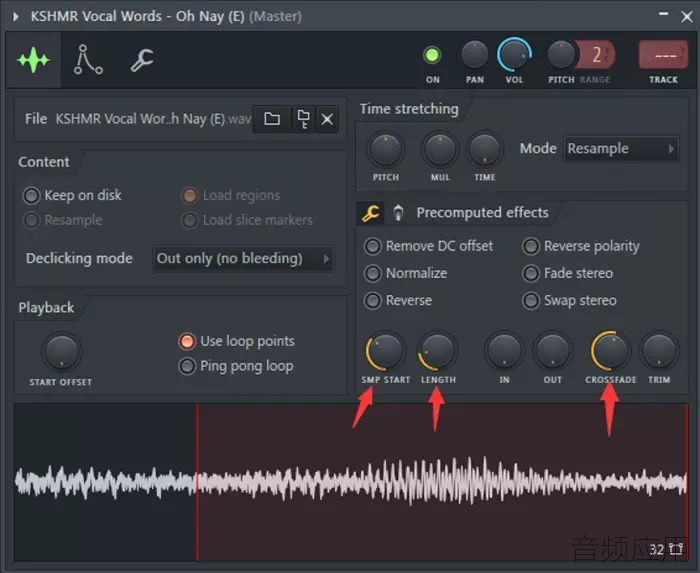Click the fade IN knob

point(504,351)
